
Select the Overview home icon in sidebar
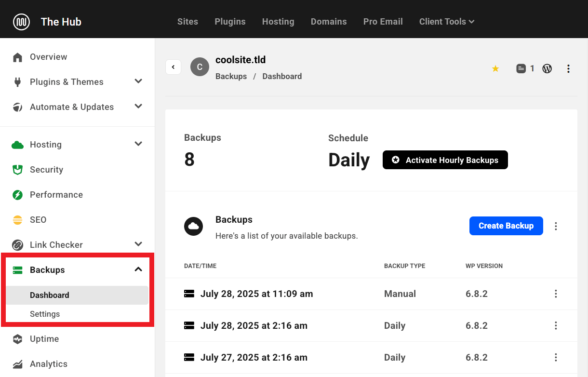click(17, 57)
